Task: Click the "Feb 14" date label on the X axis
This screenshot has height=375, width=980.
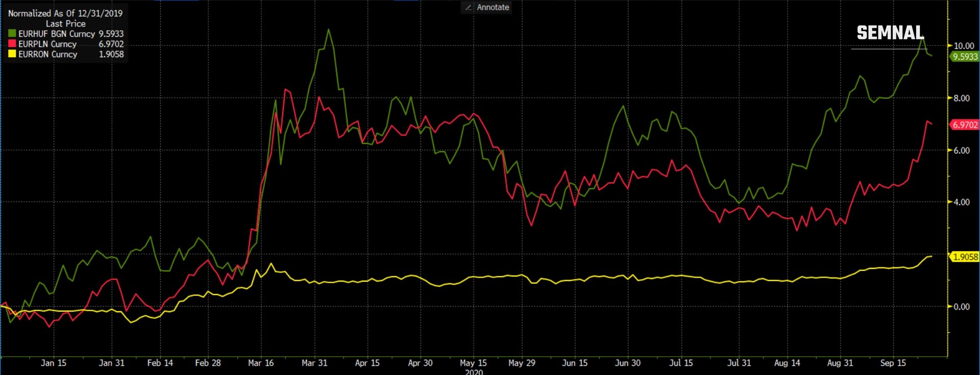Action: tap(160, 363)
